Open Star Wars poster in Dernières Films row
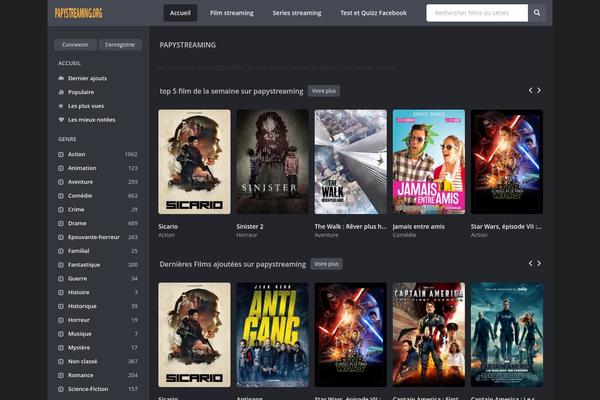Viewport: 600px width, 400px height. (351, 335)
